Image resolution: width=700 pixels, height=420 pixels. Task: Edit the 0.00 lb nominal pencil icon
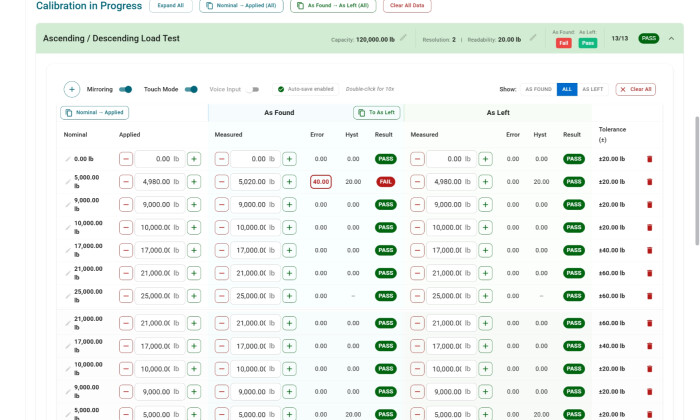[68, 159]
